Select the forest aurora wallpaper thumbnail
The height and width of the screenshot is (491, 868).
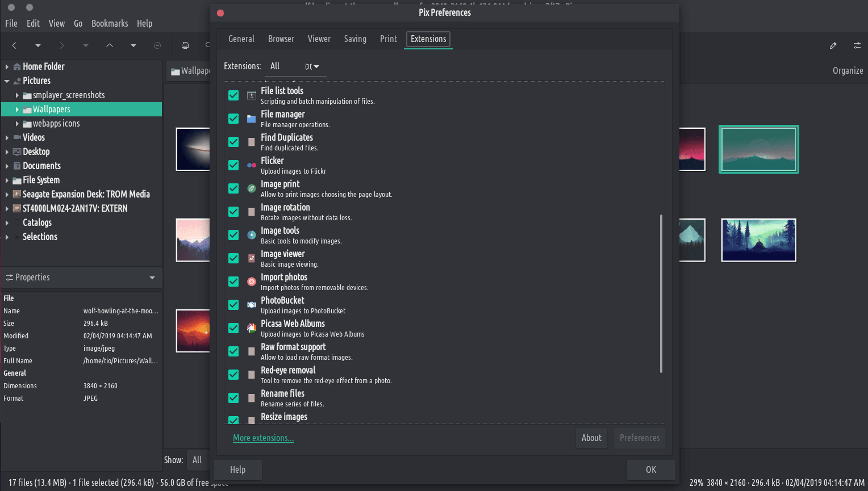click(x=758, y=240)
